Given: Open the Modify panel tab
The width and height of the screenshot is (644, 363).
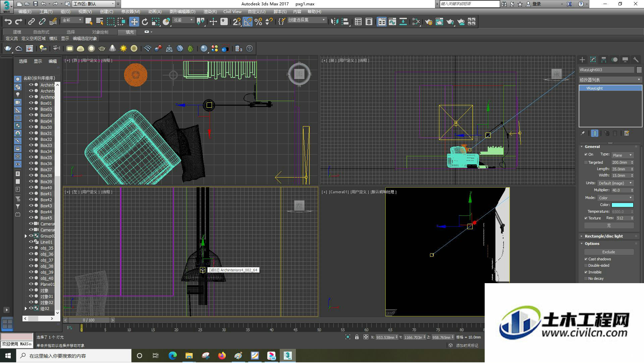Looking at the screenshot, I should [593, 60].
